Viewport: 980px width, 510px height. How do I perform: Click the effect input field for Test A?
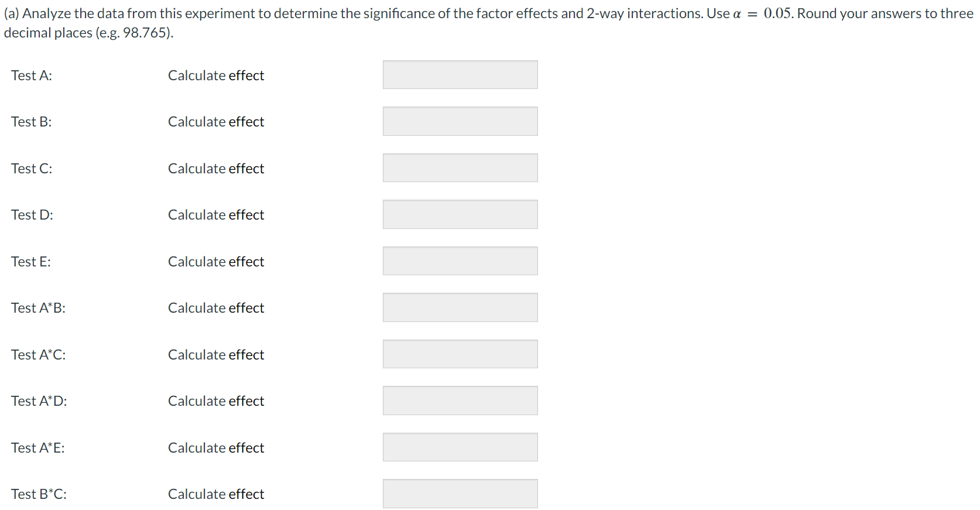click(x=460, y=75)
